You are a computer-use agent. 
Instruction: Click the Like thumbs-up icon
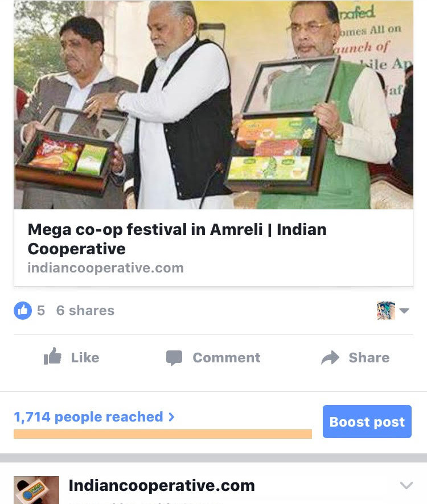point(52,357)
